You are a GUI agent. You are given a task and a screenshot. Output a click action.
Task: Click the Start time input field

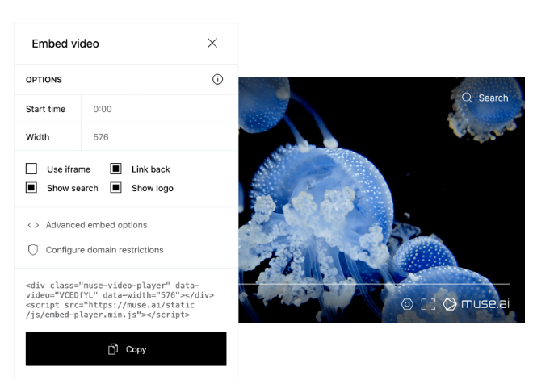(x=159, y=109)
